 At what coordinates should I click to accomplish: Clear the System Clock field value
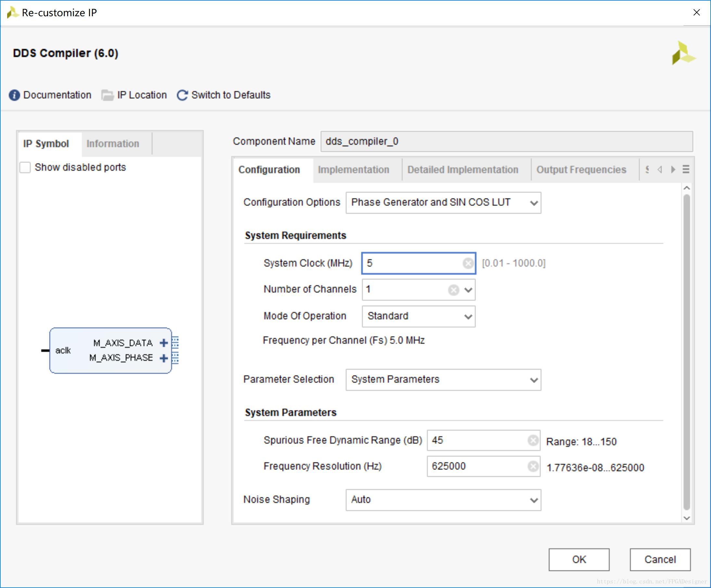(x=468, y=263)
